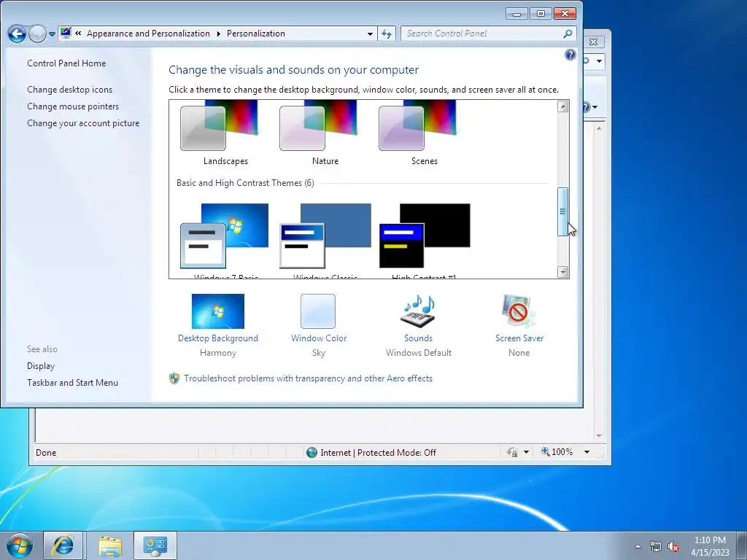
Task: Click the Done status text in browser
Action: pyautogui.click(x=46, y=452)
